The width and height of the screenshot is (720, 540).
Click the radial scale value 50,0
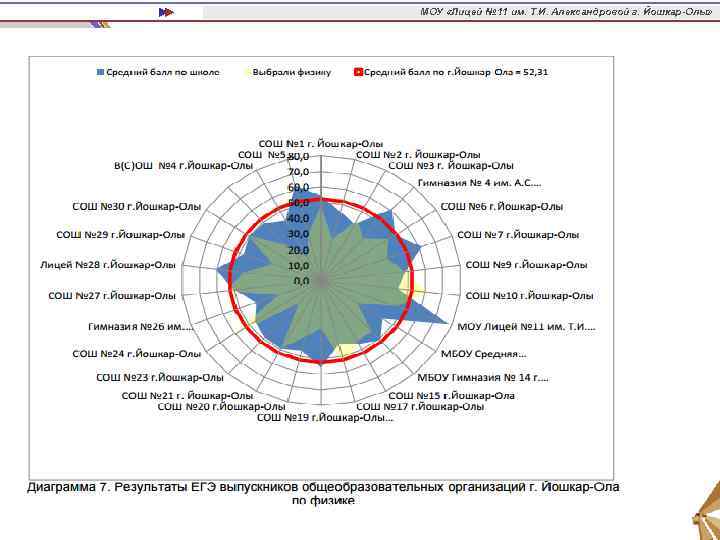(298, 203)
